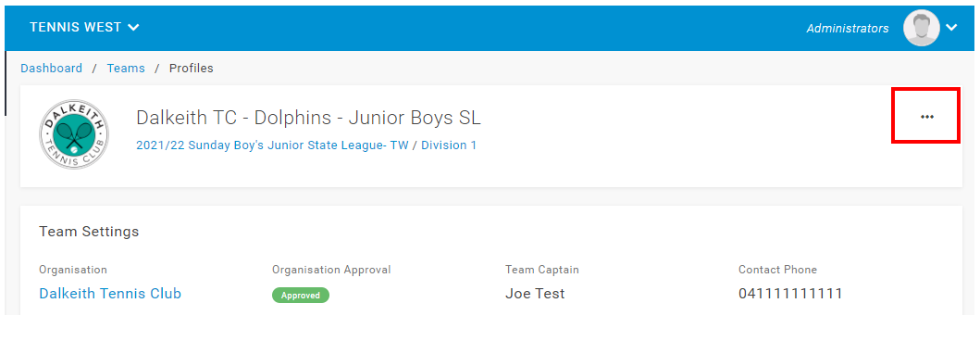Viewport: 980px width, 341px height.
Task: Click the Administrators role label
Action: point(848,28)
